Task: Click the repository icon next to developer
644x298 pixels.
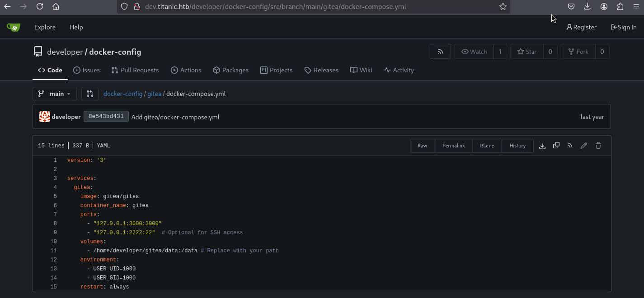Action: pos(38,52)
